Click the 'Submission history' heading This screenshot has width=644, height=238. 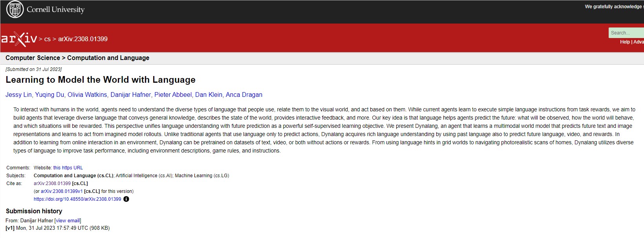click(x=34, y=211)
